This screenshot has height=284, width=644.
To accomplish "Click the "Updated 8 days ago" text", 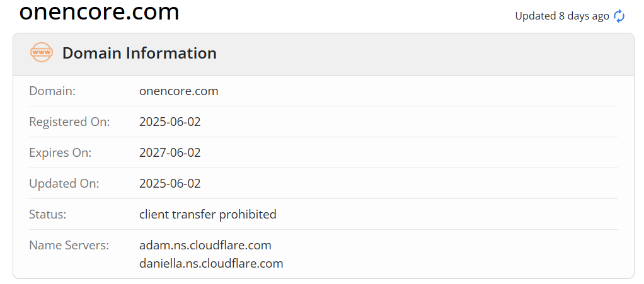I will pos(561,16).
